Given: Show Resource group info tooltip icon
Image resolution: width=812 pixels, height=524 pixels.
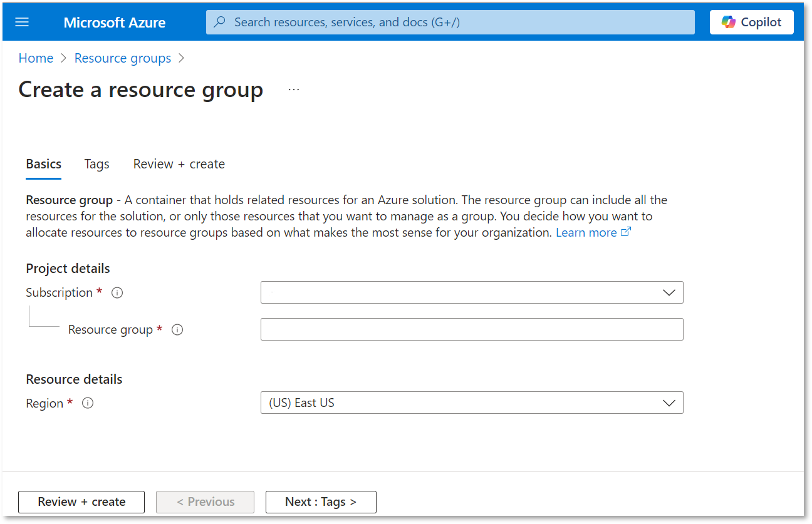Looking at the screenshot, I should [x=177, y=329].
